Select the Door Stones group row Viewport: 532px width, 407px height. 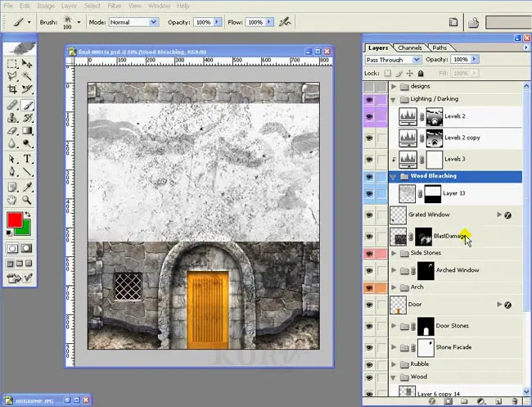pyautogui.click(x=456, y=326)
